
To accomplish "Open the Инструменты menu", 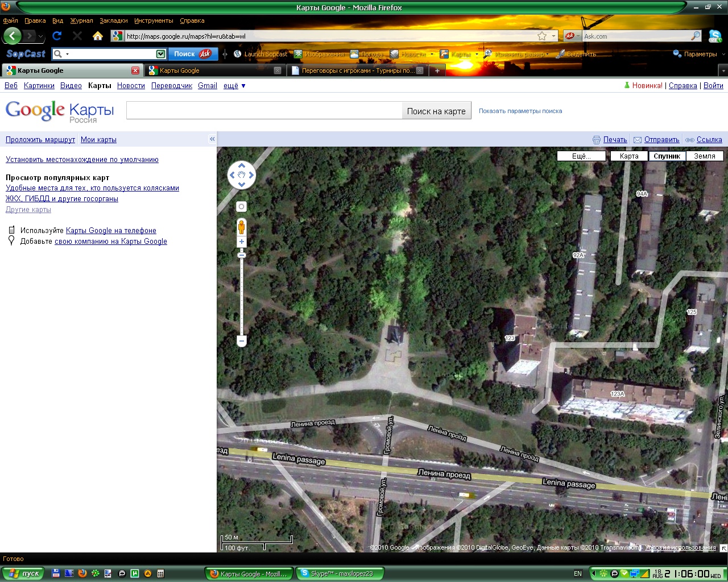I will (x=154, y=20).
